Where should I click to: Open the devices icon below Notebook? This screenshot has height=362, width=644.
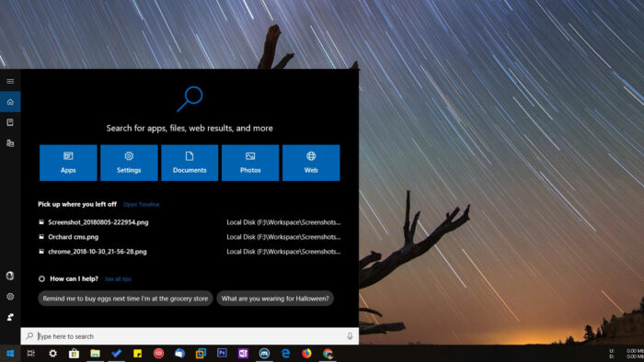[x=10, y=143]
